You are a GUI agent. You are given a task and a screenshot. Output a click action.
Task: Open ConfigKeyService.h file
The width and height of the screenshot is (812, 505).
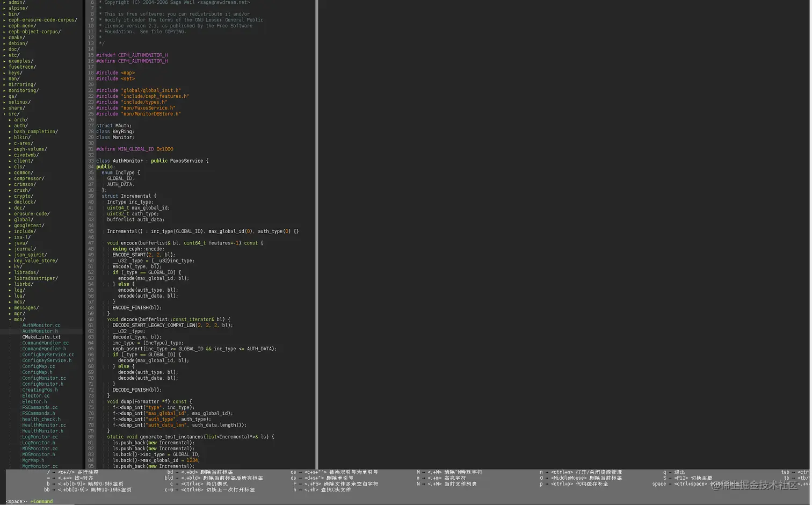pyautogui.click(x=47, y=360)
